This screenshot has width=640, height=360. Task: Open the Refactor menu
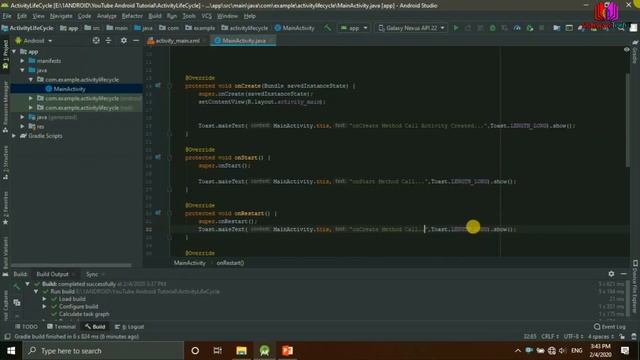(132, 16)
